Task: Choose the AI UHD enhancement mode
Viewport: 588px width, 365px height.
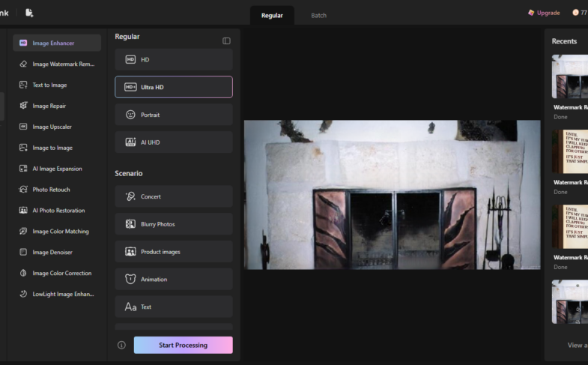Action: point(174,142)
